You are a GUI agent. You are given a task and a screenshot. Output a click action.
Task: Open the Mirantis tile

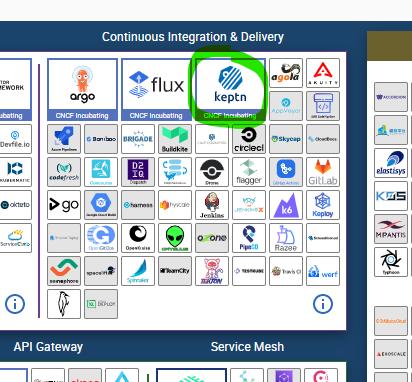coord(391,229)
